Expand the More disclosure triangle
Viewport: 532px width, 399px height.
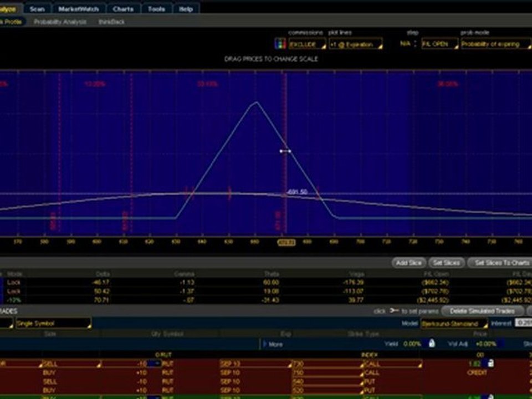point(265,344)
